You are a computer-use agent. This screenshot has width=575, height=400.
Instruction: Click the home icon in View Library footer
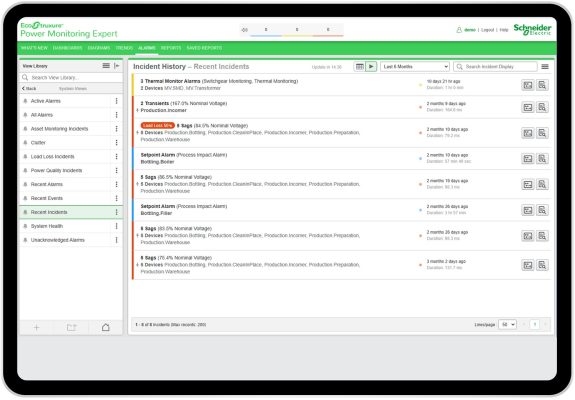(106, 327)
